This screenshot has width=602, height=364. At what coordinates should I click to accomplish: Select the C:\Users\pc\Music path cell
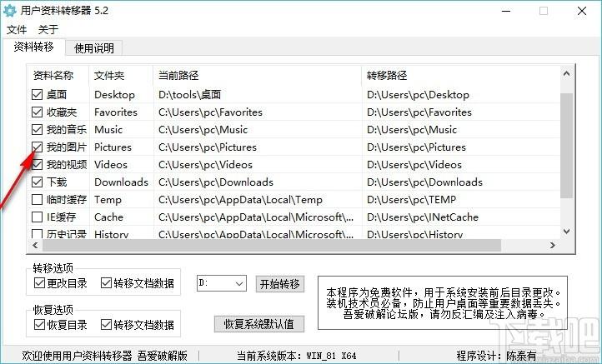[203, 130]
